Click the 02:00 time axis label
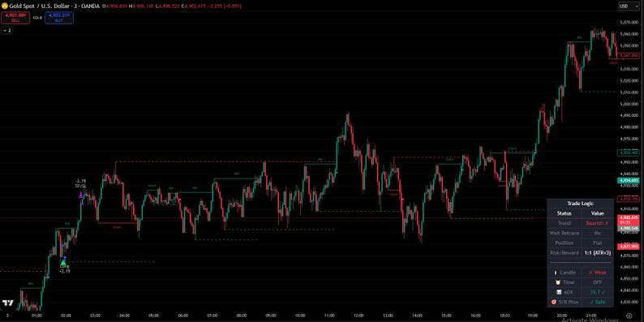Screen dimensions: 644x322 pyautogui.click(x=66, y=316)
